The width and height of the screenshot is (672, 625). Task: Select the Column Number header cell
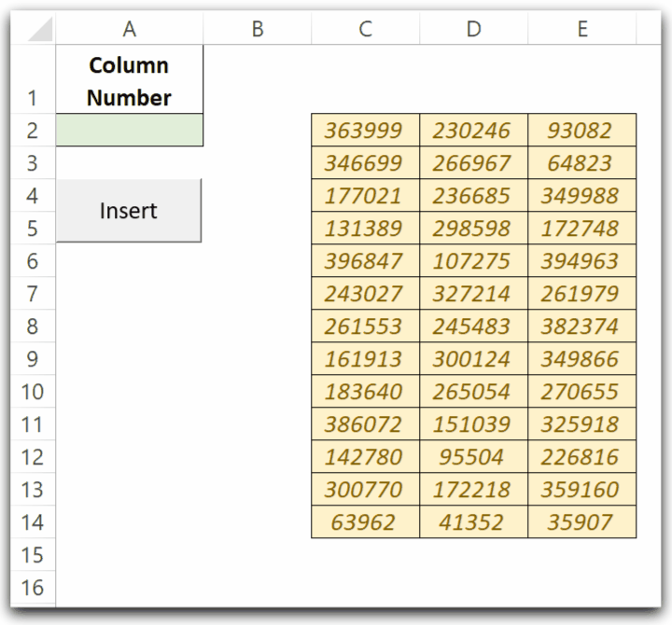(x=130, y=79)
